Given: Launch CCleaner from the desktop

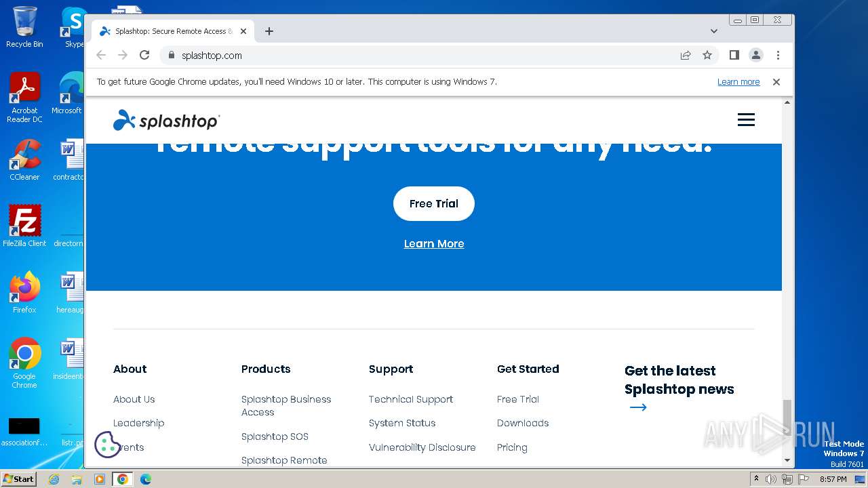Looking at the screenshot, I should pyautogui.click(x=24, y=160).
